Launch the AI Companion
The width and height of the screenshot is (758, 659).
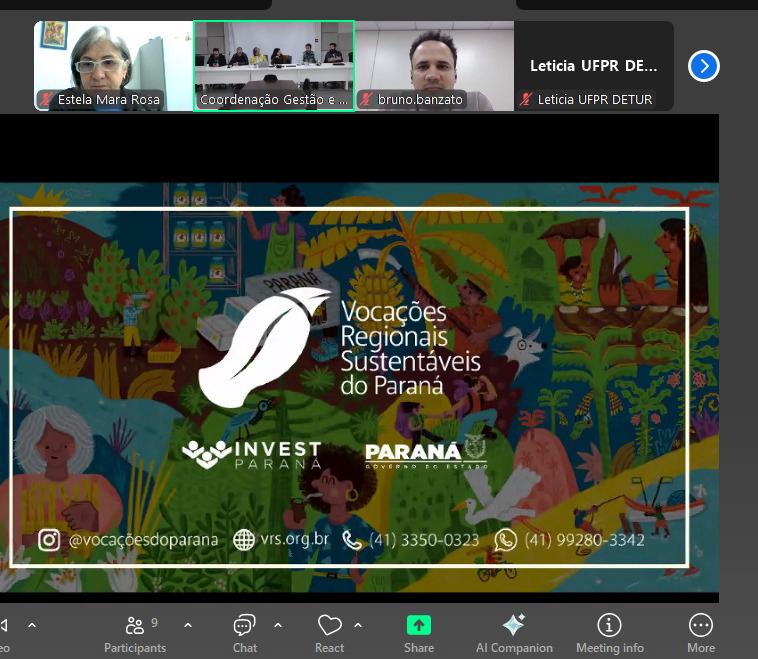tap(514, 634)
